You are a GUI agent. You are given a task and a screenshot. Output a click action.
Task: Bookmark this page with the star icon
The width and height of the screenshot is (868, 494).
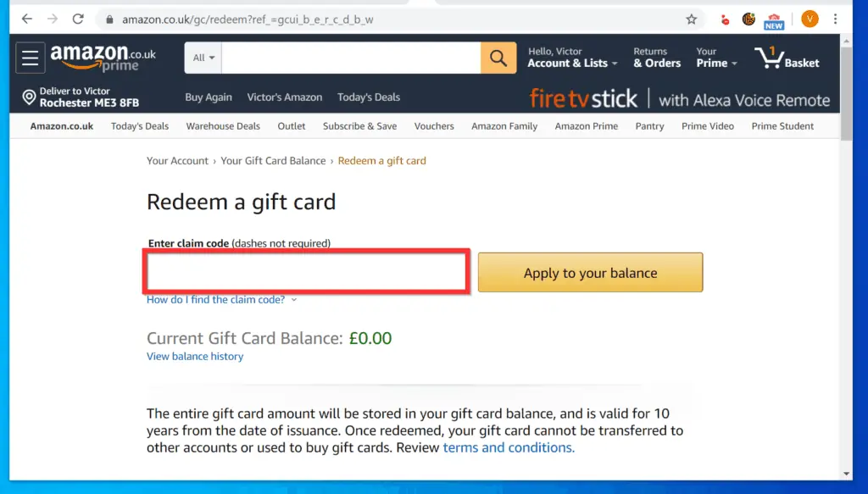(691, 18)
